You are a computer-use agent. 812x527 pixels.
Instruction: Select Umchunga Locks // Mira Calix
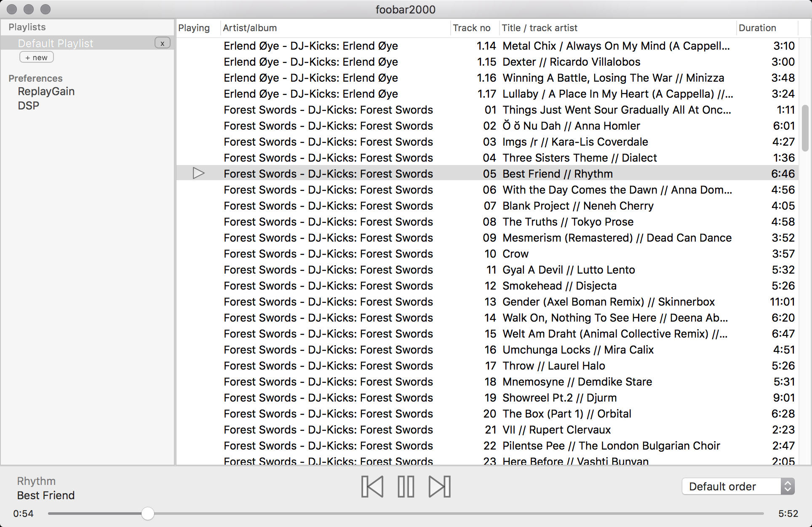(487, 349)
